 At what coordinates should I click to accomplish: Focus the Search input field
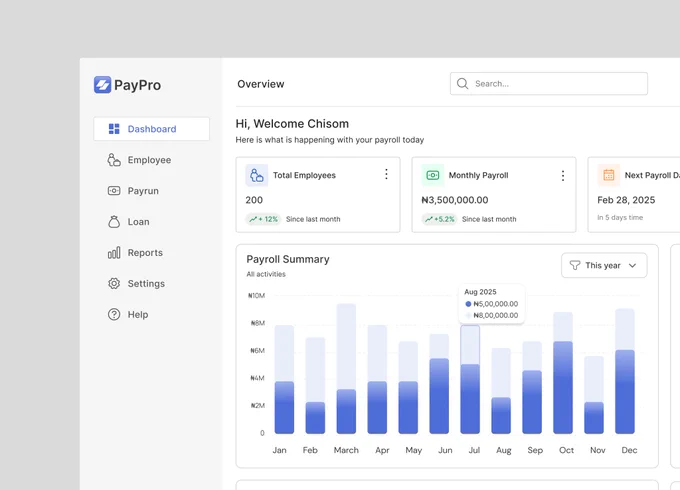pyautogui.click(x=549, y=84)
